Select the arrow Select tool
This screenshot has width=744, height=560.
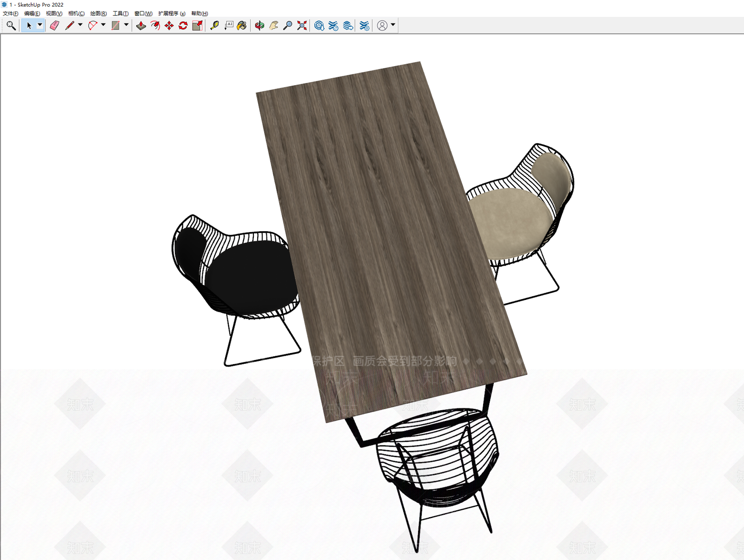pyautogui.click(x=29, y=26)
